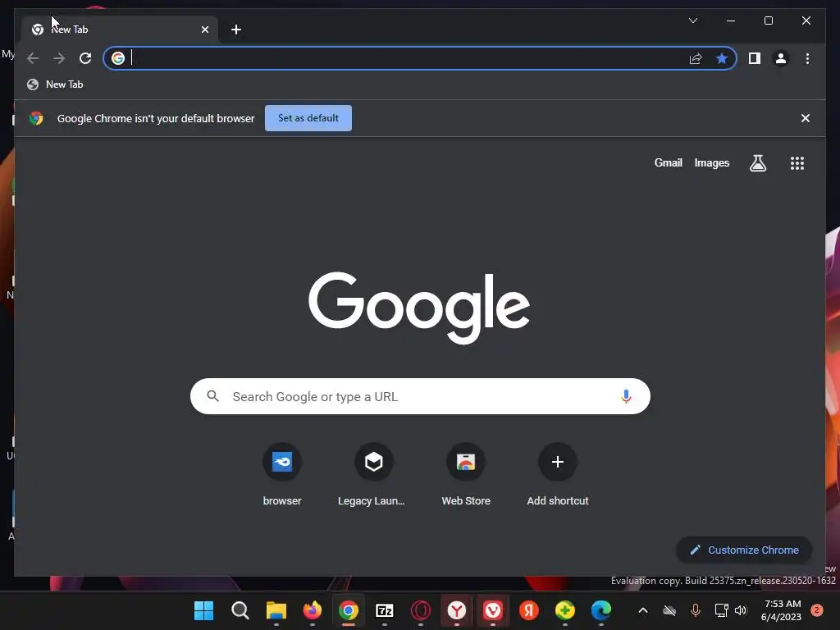The width and height of the screenshot is (840, 630).
Task: Open network status tray icon
Action: 721,610
